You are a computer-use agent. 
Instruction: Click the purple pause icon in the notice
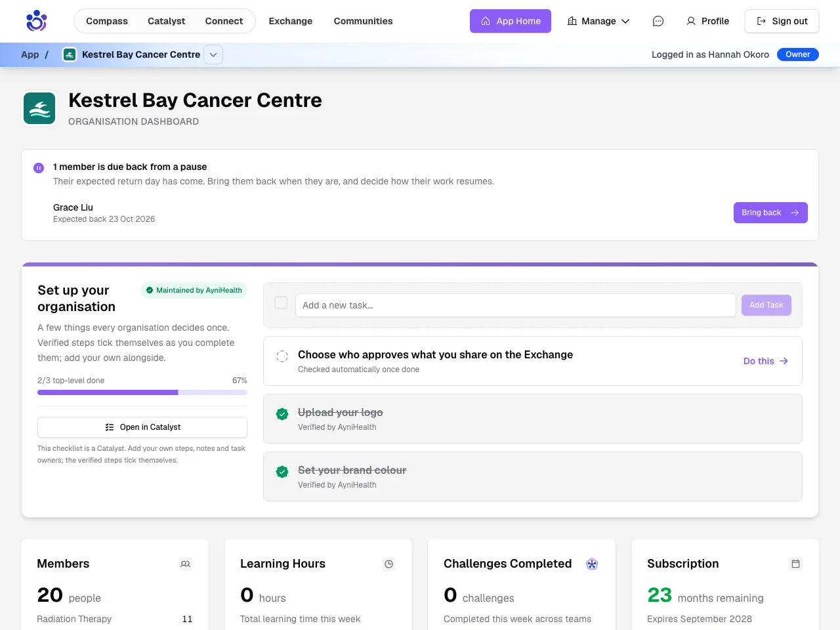click(x=39, y=168)
